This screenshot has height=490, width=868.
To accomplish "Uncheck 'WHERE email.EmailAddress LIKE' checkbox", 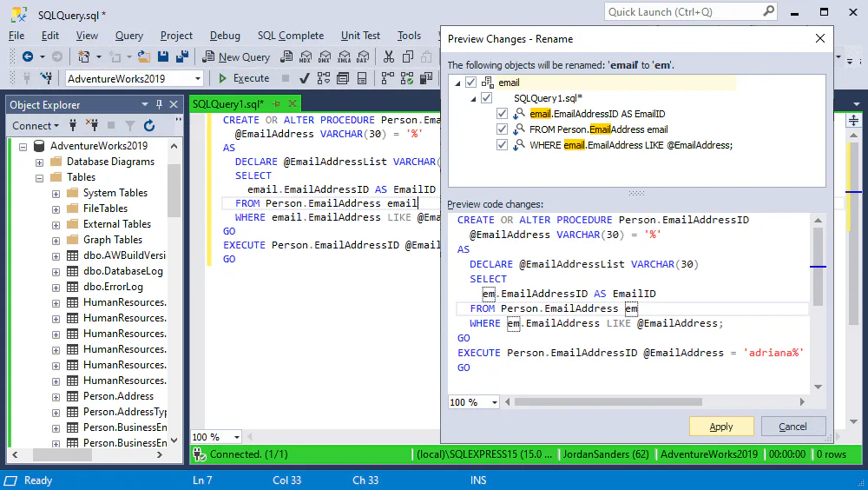I will pos(502,144).
